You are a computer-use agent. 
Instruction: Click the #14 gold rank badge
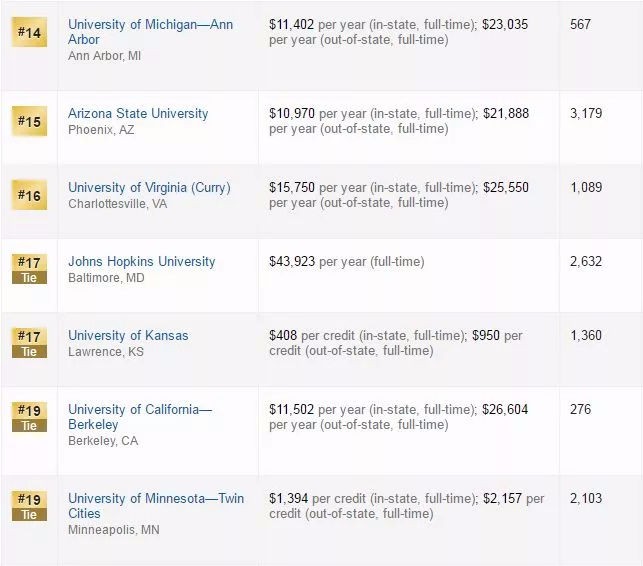point(29,33)
